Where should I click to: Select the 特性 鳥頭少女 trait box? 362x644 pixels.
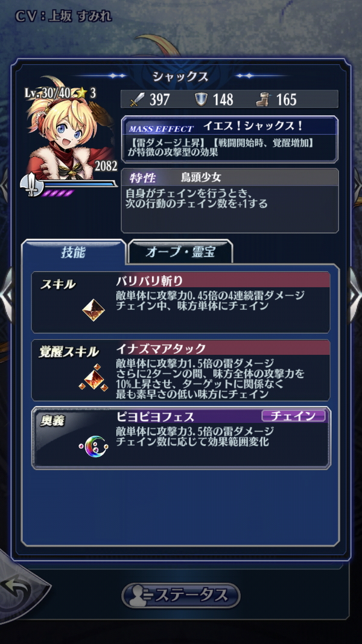230,200
